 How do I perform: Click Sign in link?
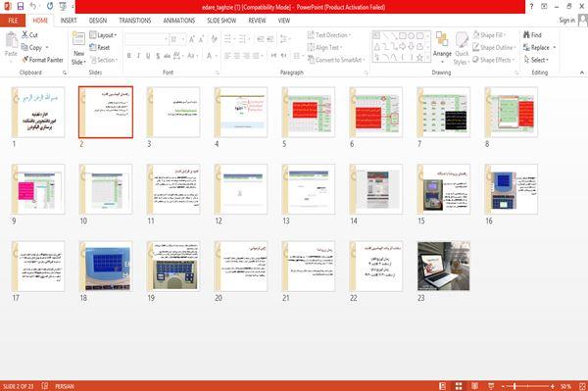tap(566, 21)
